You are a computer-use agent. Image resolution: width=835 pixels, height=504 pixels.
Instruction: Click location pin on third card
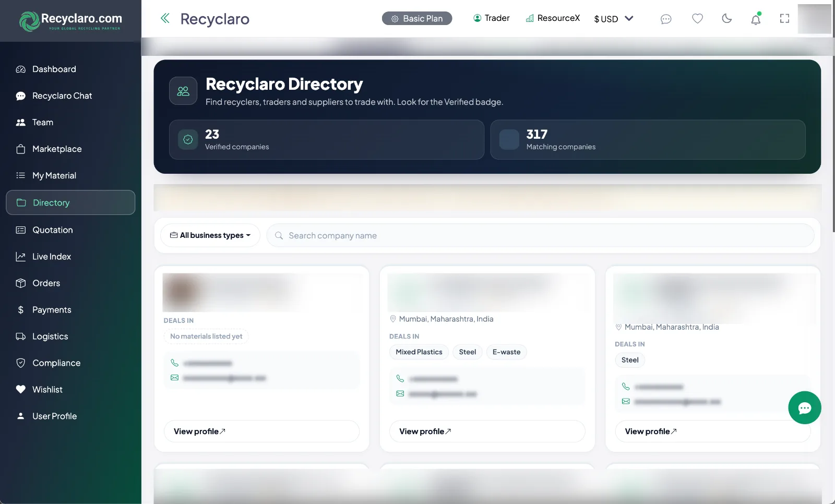pos(618,327)
